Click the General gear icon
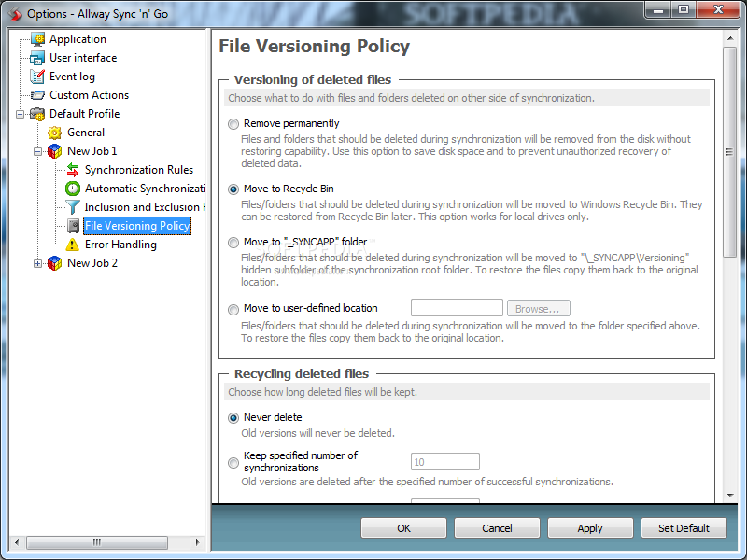 [x=55, y=133]
